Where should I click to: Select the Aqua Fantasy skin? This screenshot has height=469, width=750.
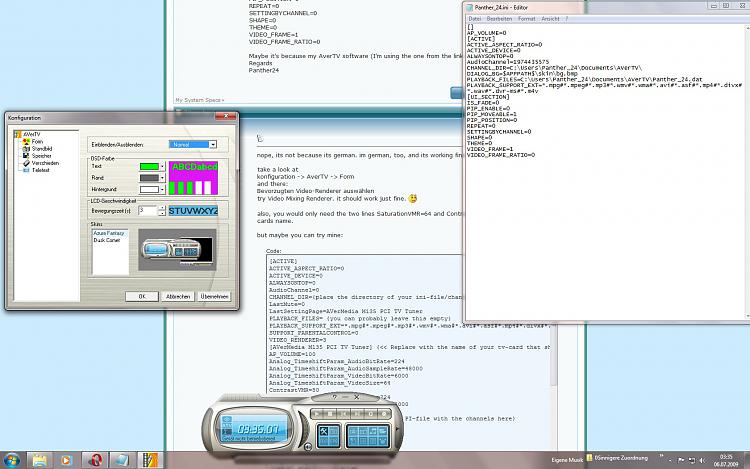point(109,233)
